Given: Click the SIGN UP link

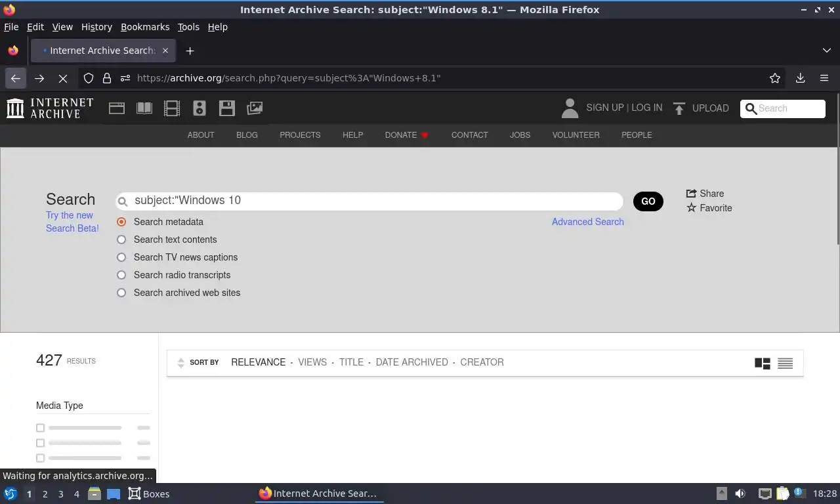Looking at the screenshot, I should point(605,108).
